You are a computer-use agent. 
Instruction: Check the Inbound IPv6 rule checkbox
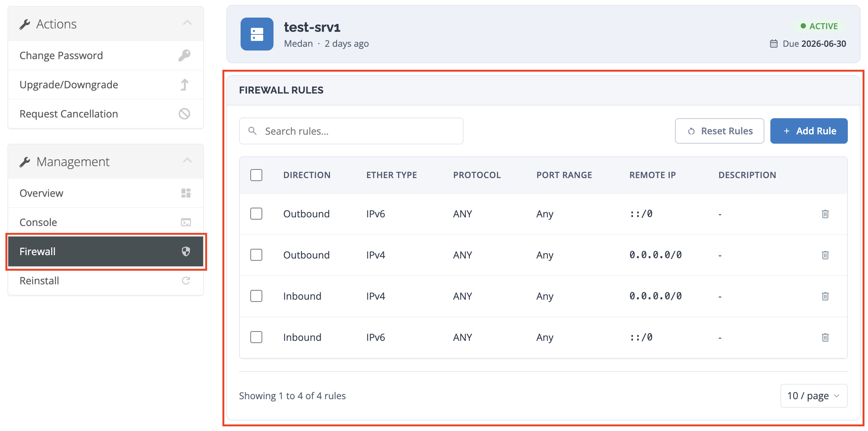pos(256,337)
